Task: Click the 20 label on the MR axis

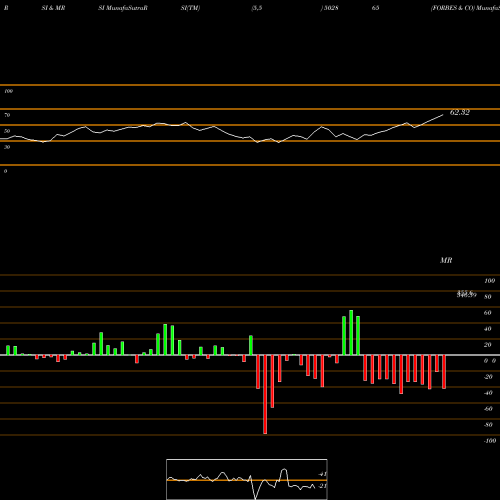Action: tap(488, 345)
